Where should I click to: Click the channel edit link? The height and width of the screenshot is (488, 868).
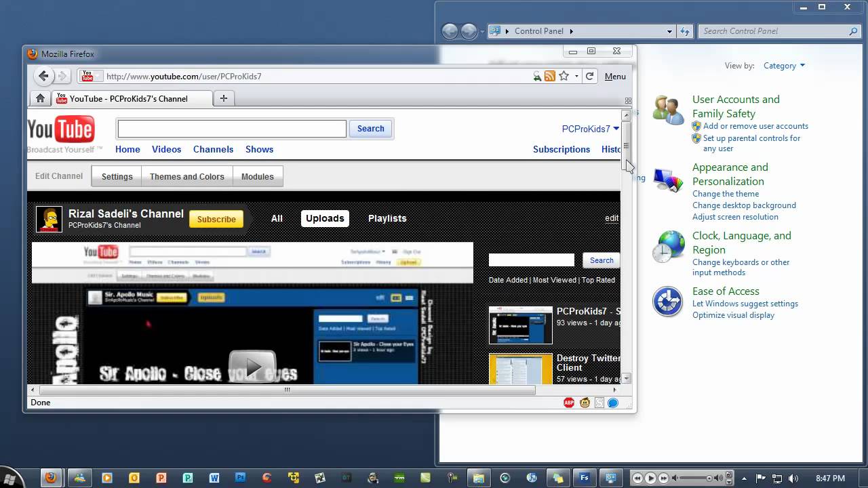pos(612,218)
